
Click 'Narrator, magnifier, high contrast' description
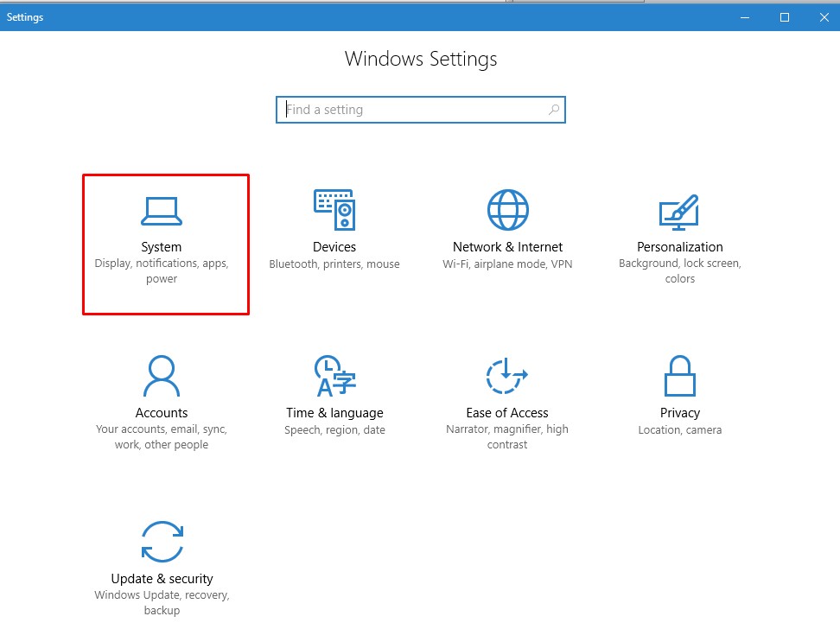[507, 436]
